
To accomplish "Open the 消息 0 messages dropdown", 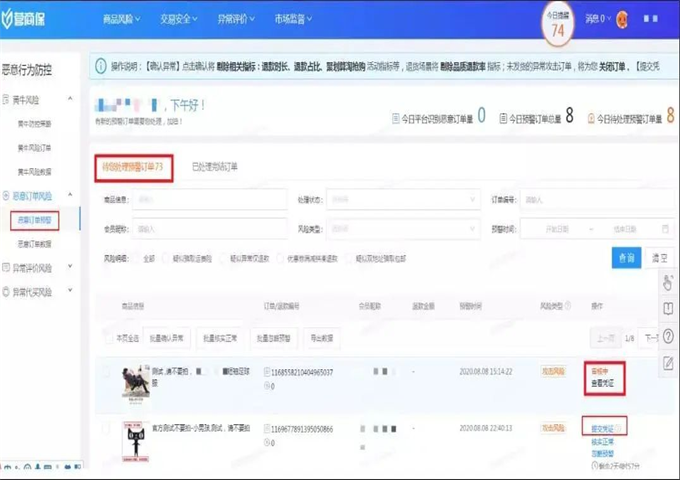I will pyautogui.click(x=598, y=19).
